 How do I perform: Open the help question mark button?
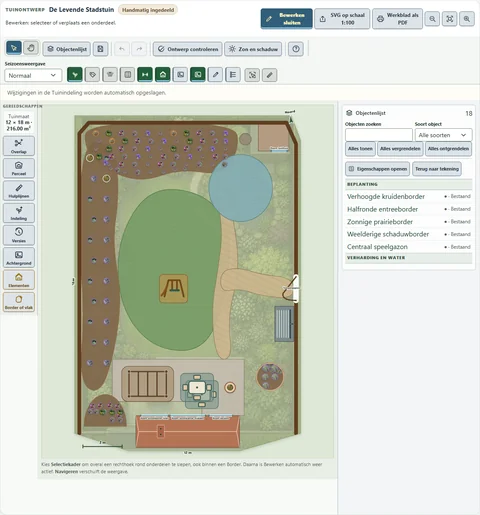[296, 49]
